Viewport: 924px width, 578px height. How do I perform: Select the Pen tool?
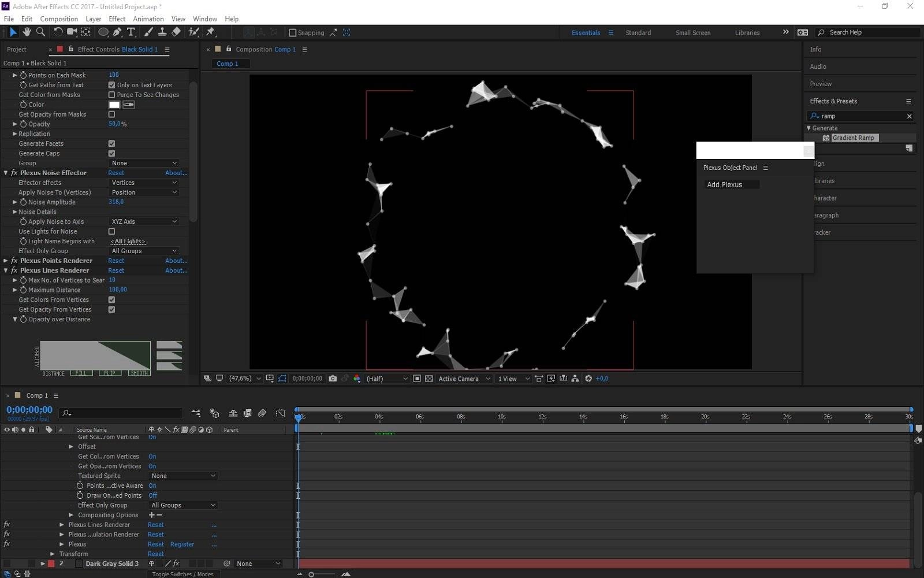click(117, 32)
